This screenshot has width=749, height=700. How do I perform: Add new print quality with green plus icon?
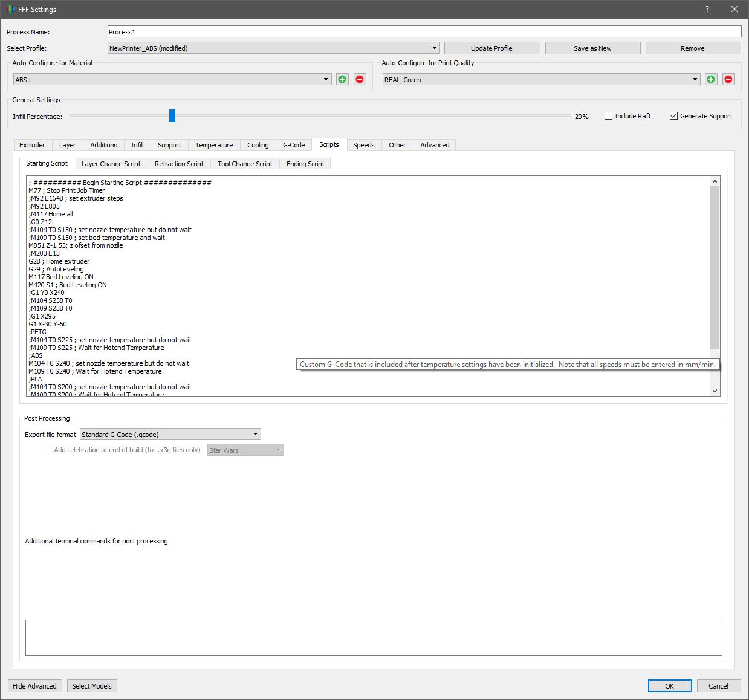(711, 79)
